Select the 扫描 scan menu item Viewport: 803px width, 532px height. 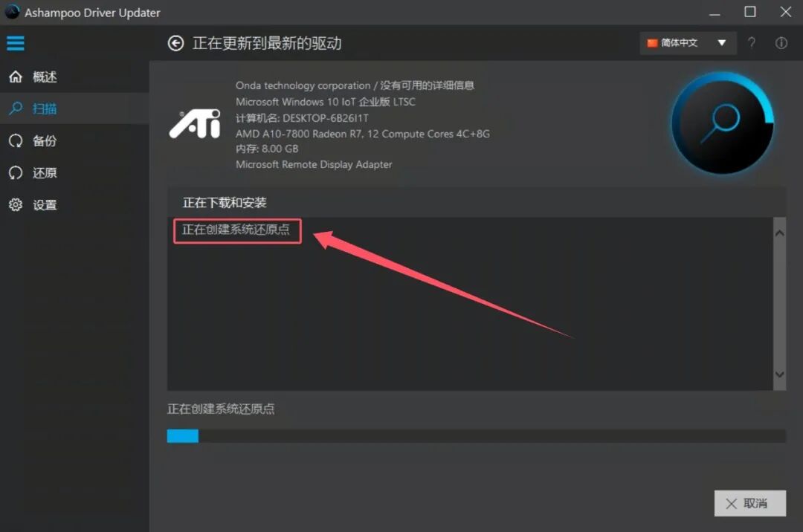pyautogui.click(x=74, y=108)
